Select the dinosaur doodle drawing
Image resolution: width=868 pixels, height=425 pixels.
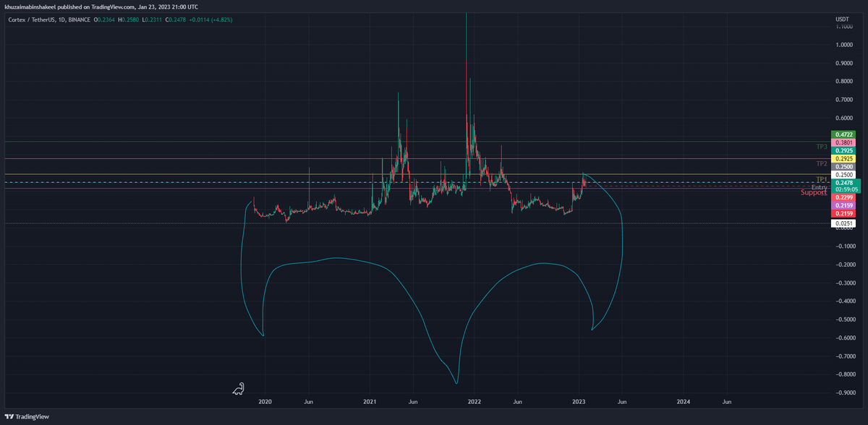click(x=240, y=389)
